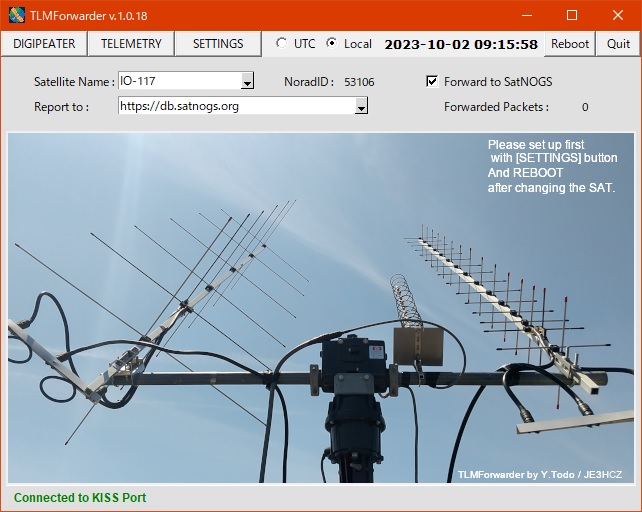
Task: Click the Connected to KISS Port status text
Action: 80,497
